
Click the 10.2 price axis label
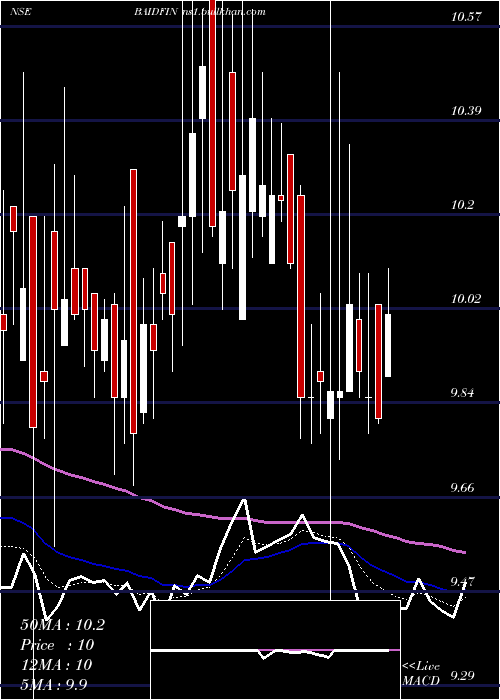463,205
